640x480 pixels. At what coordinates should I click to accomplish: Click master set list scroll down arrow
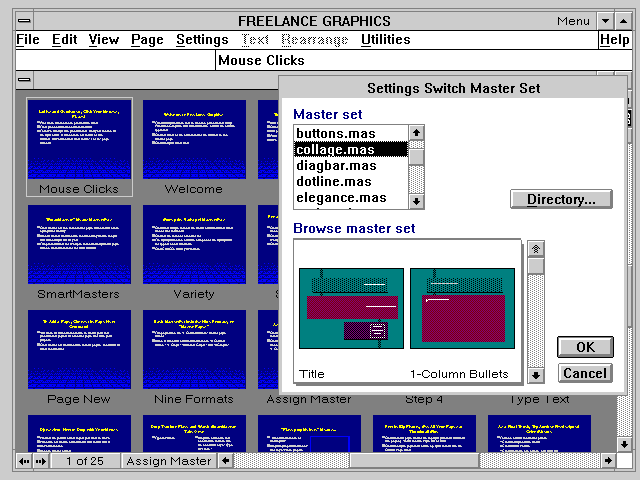(x=416, y=201)
